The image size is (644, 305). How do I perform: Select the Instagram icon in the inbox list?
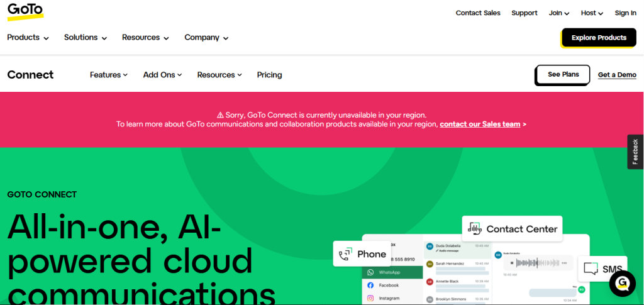tap(371, 298)
